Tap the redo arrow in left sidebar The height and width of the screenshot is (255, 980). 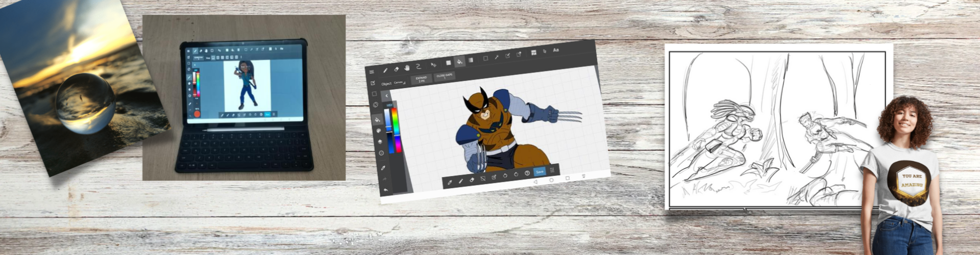point(385,179)
